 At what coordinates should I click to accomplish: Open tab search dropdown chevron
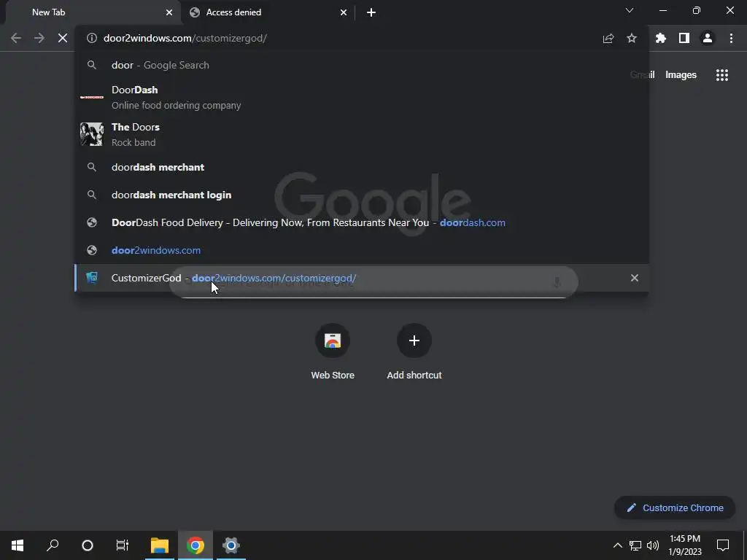(x=630, y=10)
